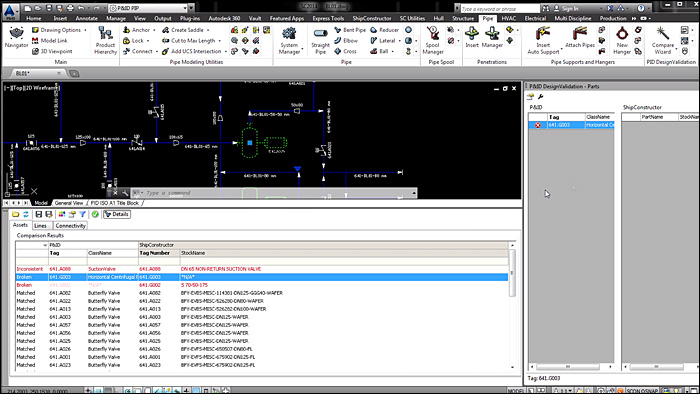Click the P&ID parts list horizontal scrollbar
Viewport: 700px width, 394px height.
(x=568, y=367)
